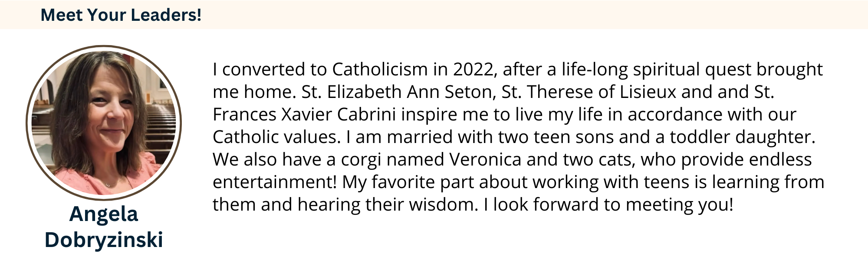Click the "Meet Your Leaders!" heading
868x260 pixels.
121,15
